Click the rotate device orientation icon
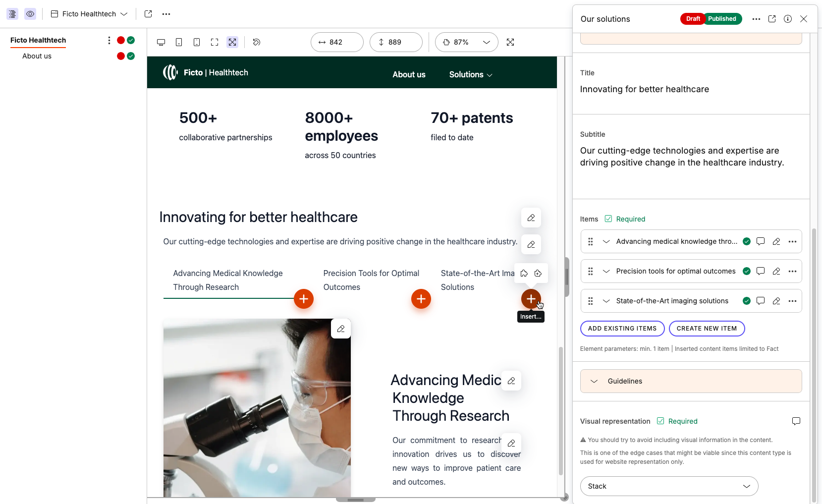The width and height of the screenshot is (822, 504). [x=257, y=42]
